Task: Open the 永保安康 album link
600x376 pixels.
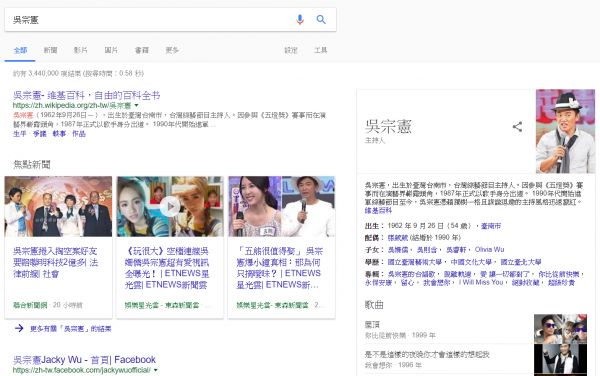Action: [378, 283]
